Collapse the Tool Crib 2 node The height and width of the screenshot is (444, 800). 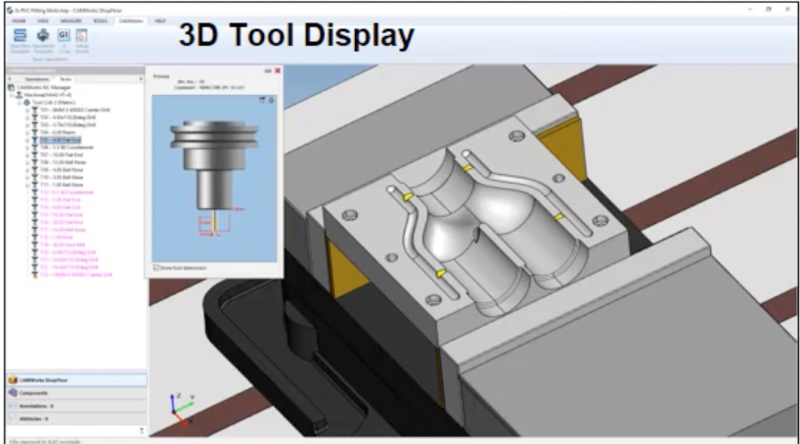[20, 103]
